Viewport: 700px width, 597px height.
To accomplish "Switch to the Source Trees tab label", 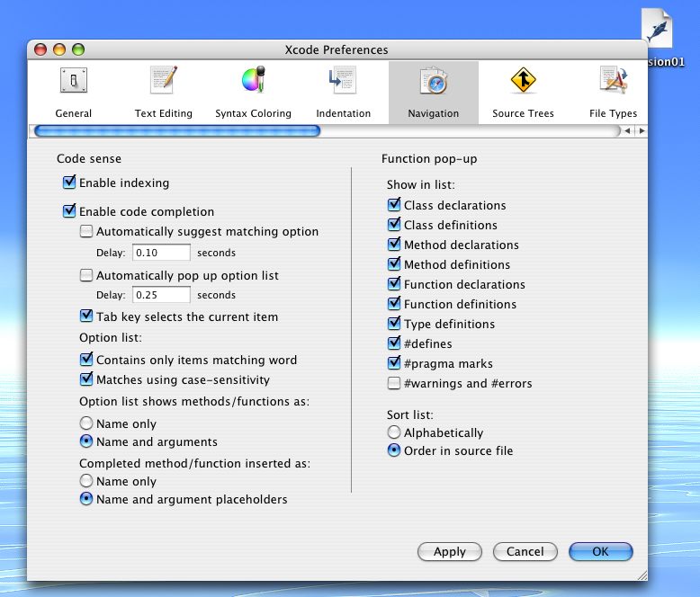I will (523, 113).
